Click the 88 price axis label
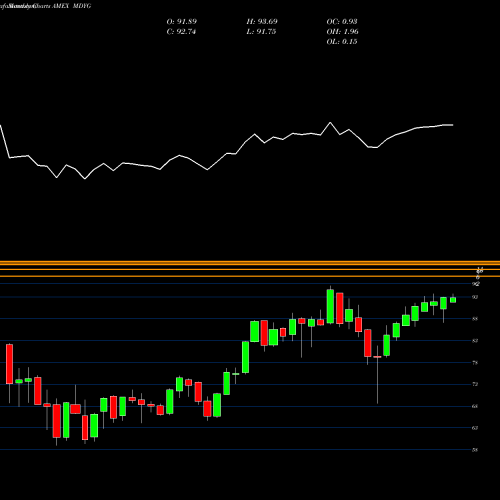500x500 pixels. click(x=475, y=319)
